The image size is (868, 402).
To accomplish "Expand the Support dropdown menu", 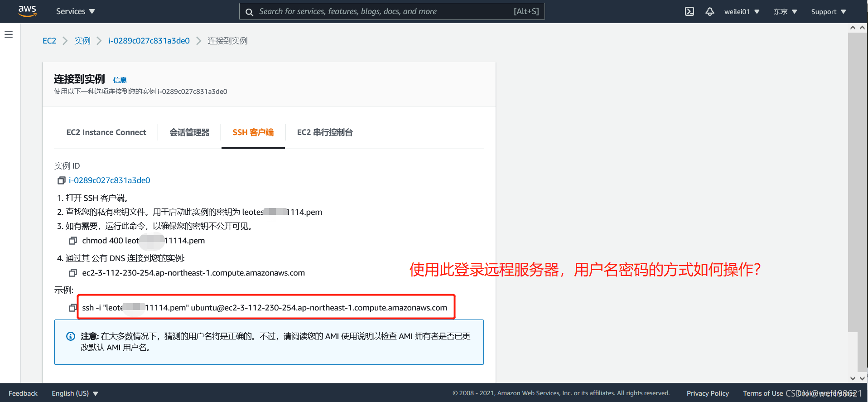I will pos(828,11).
